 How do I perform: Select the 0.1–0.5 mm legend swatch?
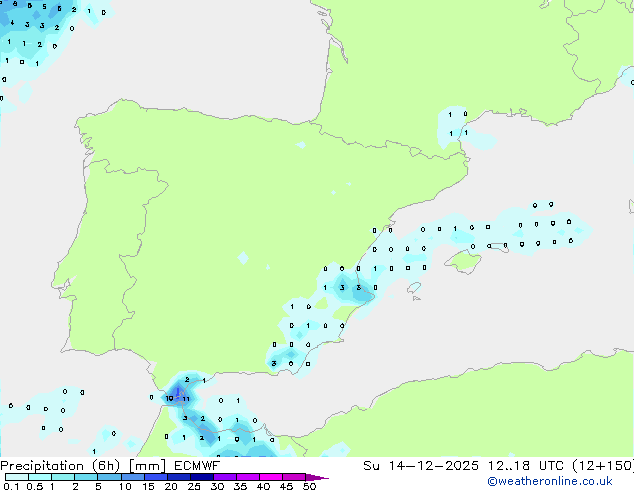click(17, 477)
